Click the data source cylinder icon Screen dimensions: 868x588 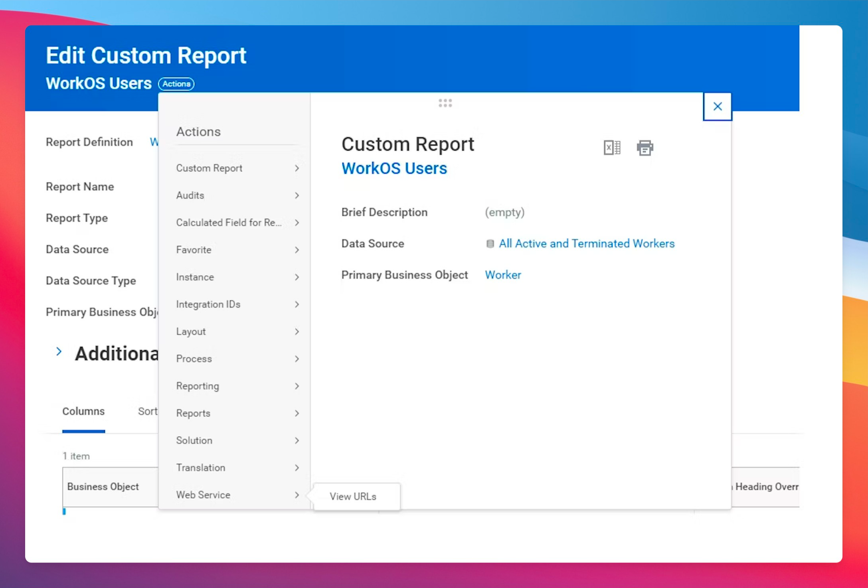(x=490, y=244)
